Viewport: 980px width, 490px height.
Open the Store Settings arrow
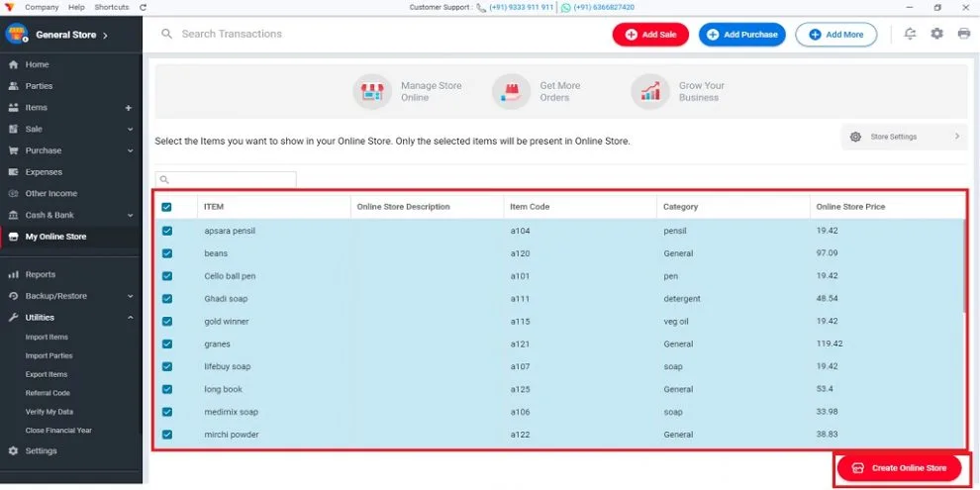click(x=957, y=137)
